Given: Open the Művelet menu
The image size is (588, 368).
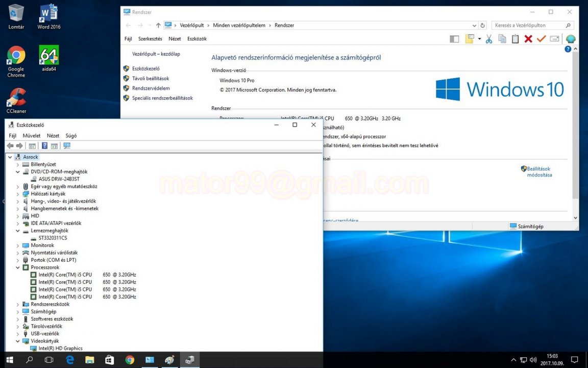Looking at the screenshot, I should 32,135.
